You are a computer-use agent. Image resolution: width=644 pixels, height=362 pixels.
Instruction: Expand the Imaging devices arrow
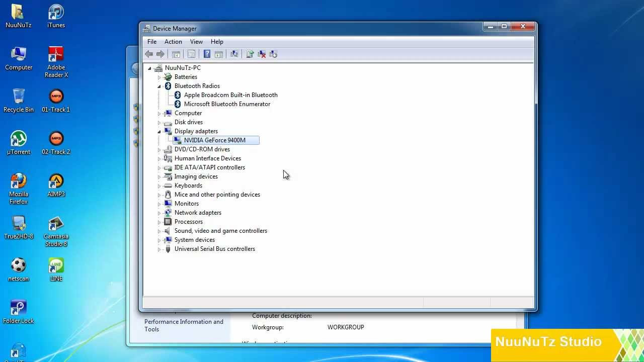click(x=159, y=176)
